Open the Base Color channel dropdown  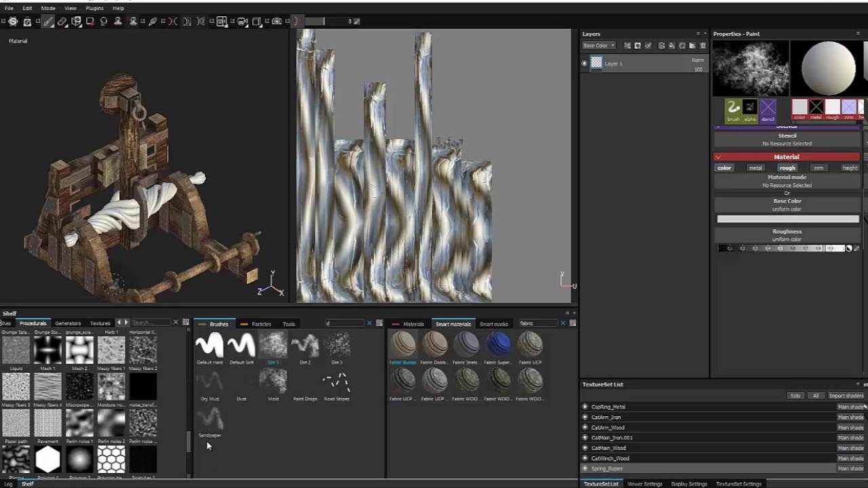[599, 45]
